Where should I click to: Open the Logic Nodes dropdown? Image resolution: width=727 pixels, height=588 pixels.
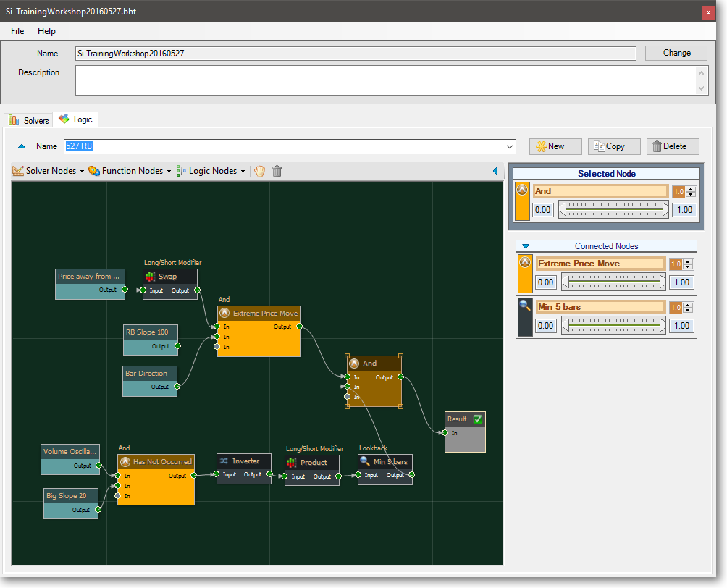[x=211, y=171]
